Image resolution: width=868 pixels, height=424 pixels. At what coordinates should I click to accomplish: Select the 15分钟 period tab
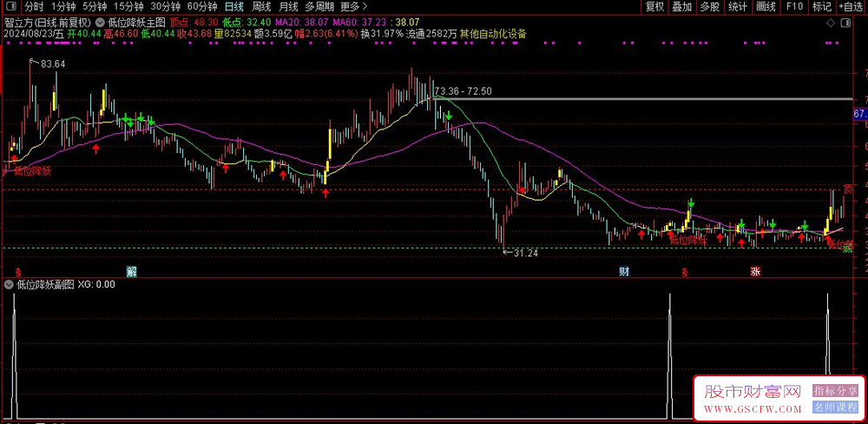128,7
